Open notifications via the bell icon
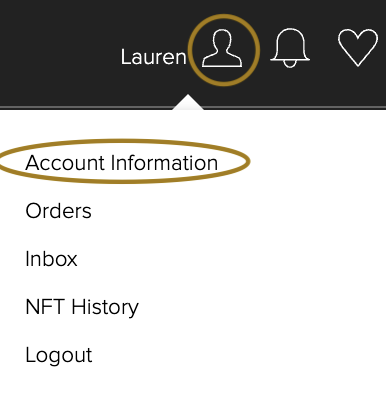 pyautogui.click(x=290, y=48)
